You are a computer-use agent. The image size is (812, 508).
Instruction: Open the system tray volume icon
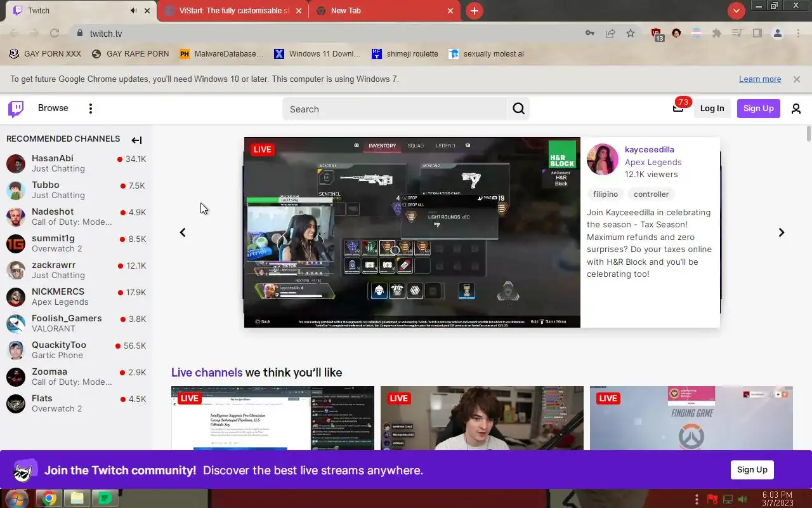click(x=743, y=499)
